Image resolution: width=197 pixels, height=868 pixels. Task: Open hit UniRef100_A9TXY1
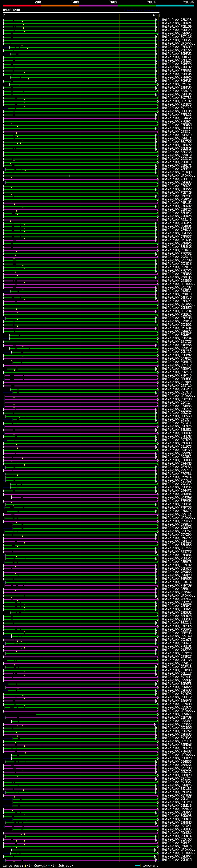177,826
